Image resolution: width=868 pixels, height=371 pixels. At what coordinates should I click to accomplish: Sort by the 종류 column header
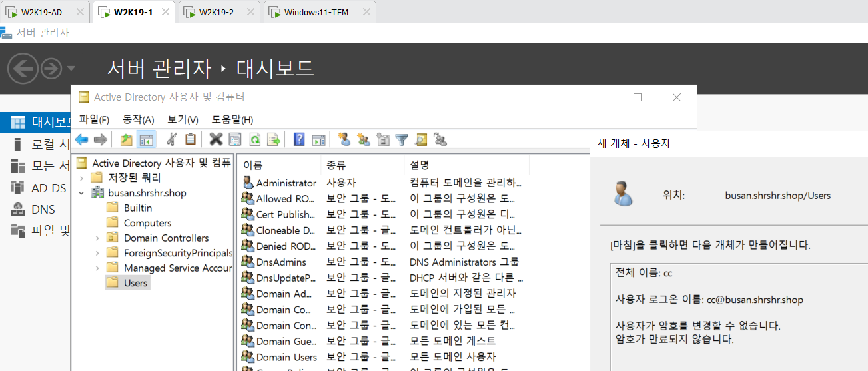coord(362,164)
